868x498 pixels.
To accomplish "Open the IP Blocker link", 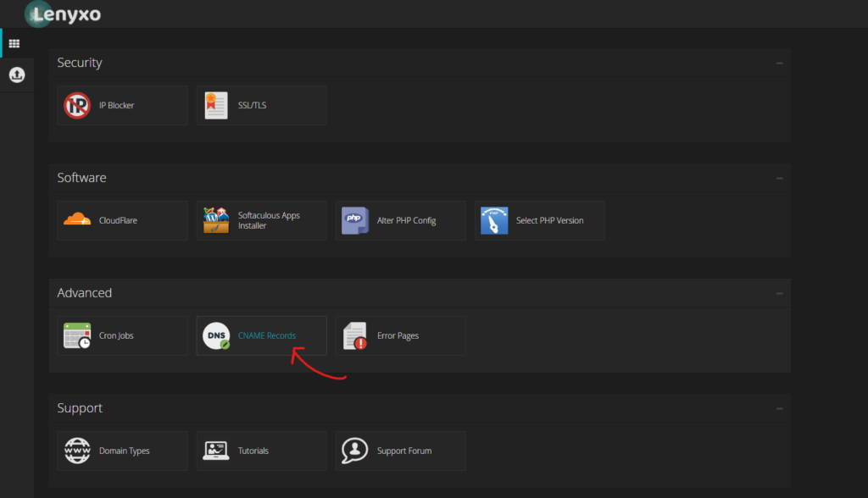I will point(116,105).
